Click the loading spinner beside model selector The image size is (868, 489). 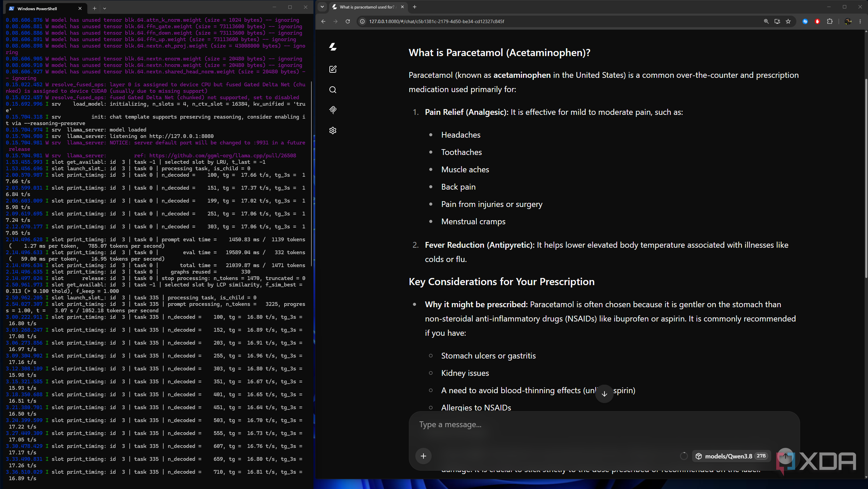tap(684, 456)
